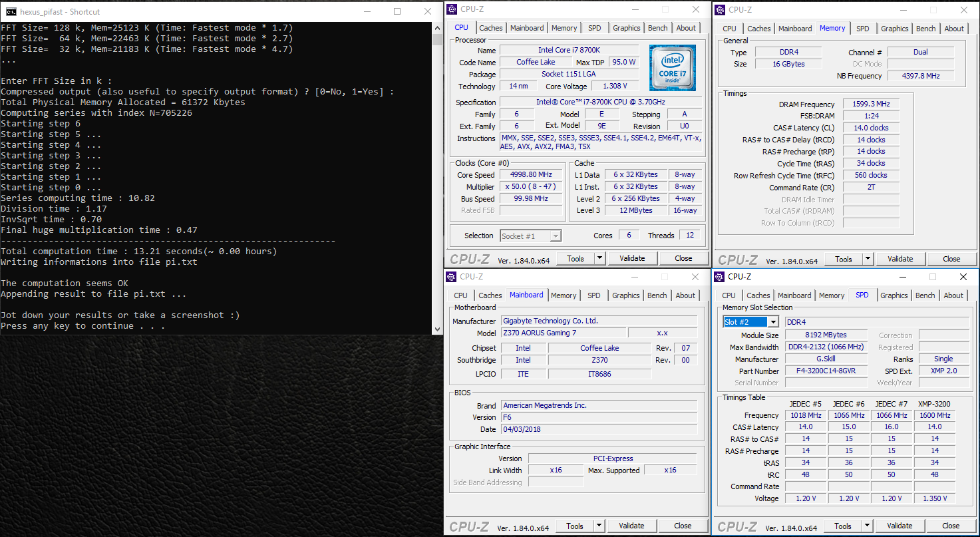Click the XMP-3200 frequency 1600 MHz cell

(x=934, y=415)
